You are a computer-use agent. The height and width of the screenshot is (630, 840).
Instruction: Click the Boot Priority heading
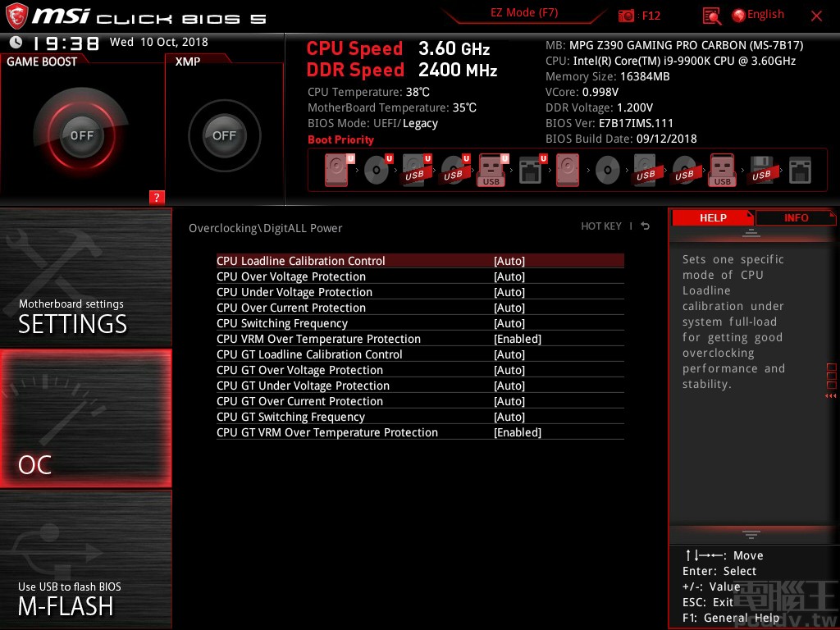point(340,139)
